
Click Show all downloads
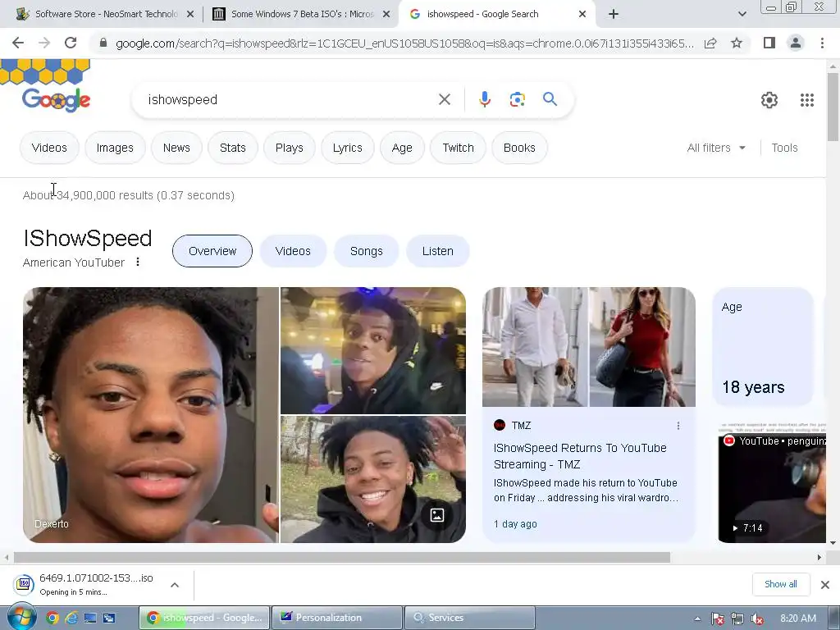coord(781,584)
